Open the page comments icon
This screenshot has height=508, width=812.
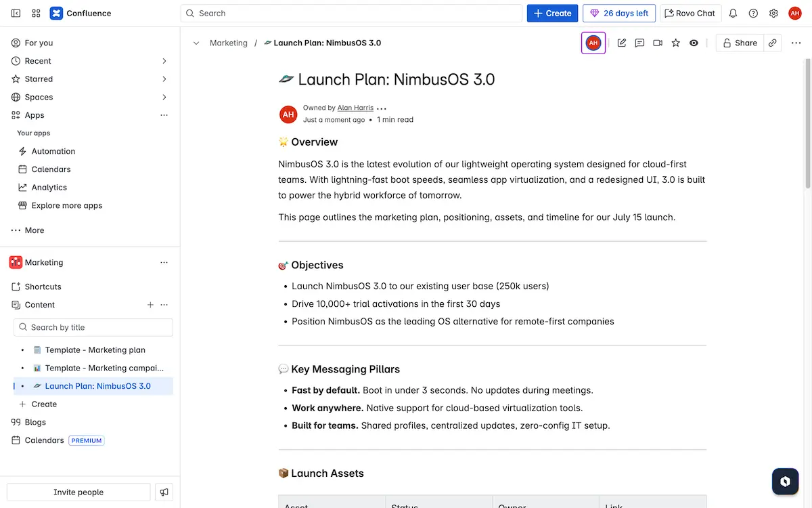point(639,43)
